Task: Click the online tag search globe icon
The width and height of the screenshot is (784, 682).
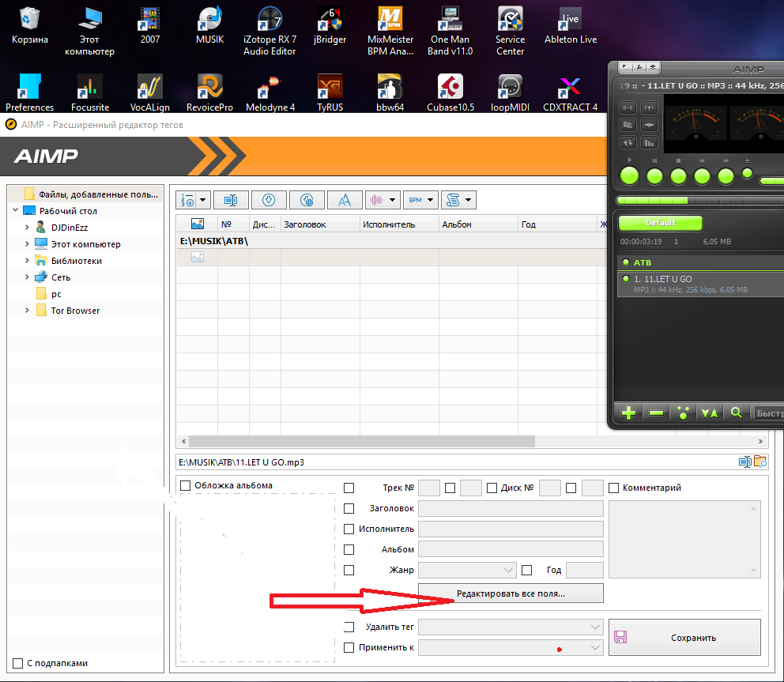Action: [307, 200]
